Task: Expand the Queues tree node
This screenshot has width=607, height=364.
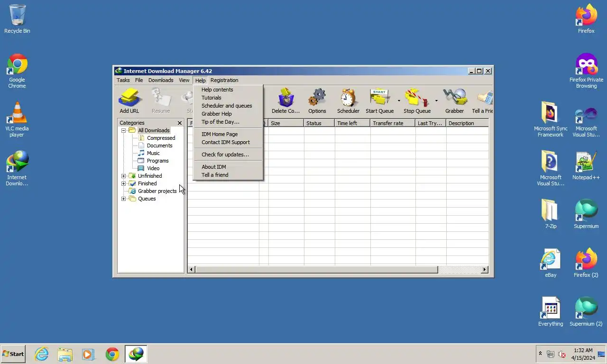Action: [x=123, y=199]
